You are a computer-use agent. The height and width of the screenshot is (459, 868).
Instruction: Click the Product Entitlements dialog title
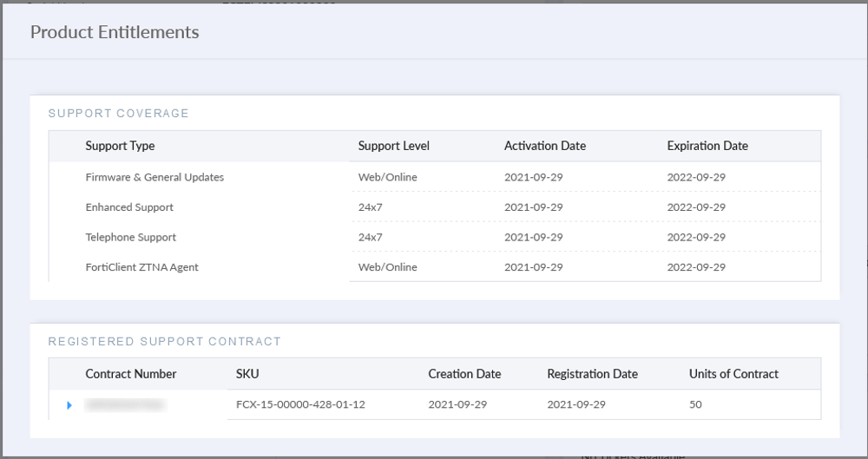click(115, 32)
